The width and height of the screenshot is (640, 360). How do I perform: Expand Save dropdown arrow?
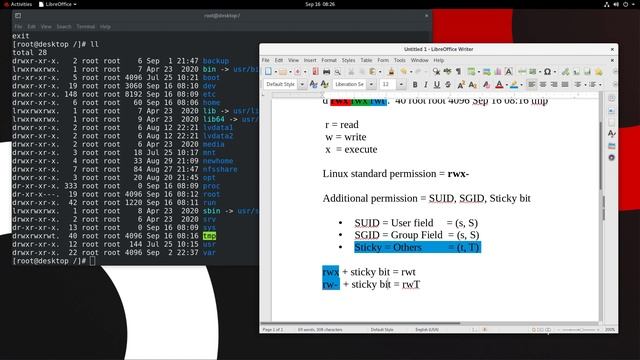pyautogui.click(x=305, y=72)
